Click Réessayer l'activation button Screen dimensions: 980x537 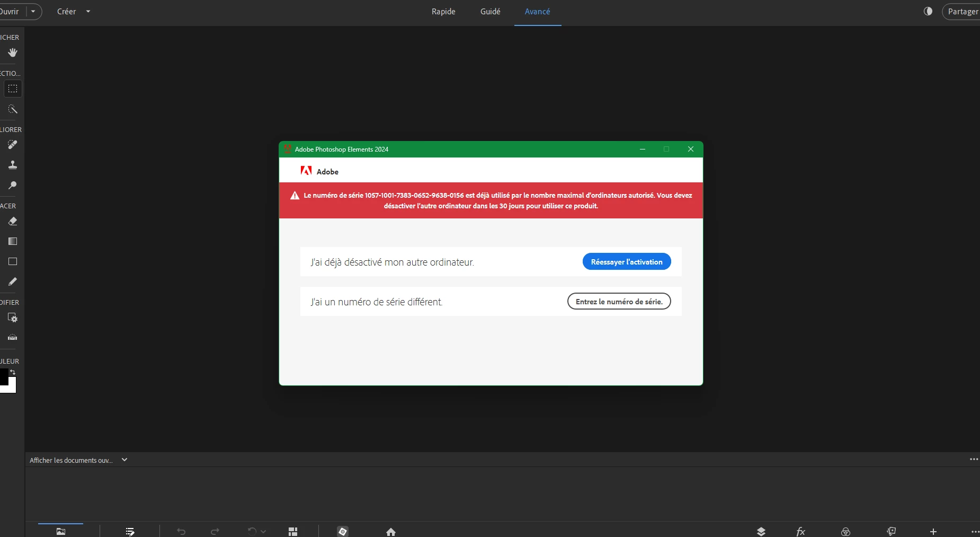click(627, 261)
